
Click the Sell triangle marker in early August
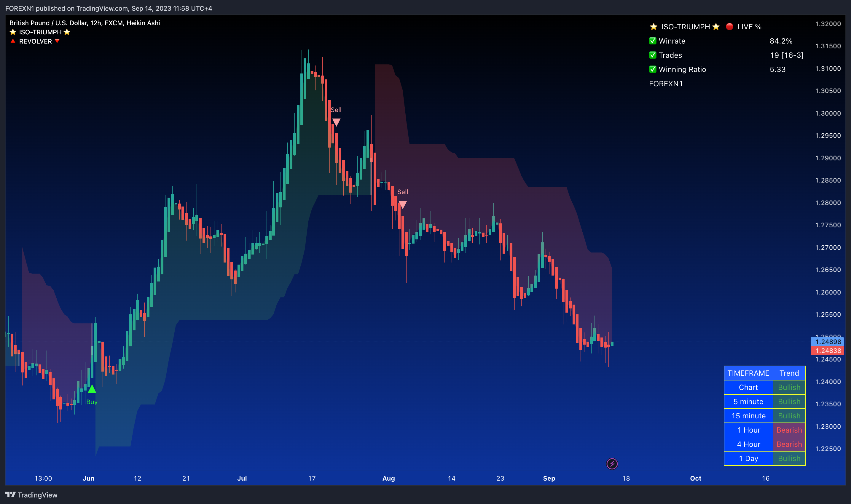(x=402, y=205)
